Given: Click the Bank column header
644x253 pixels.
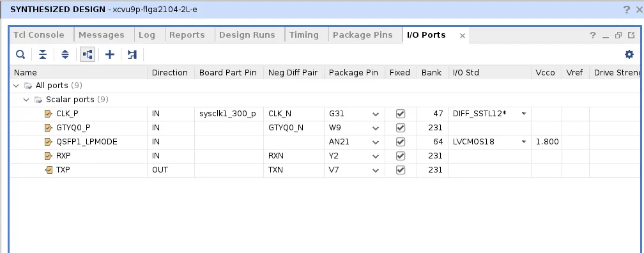Looking at the screenshot, I should click(x=431, y=73).
